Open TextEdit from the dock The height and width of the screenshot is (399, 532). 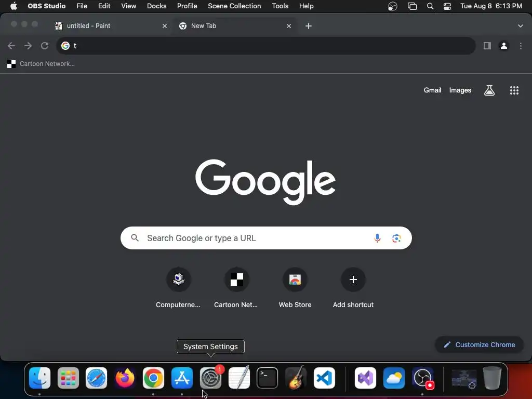239,378
